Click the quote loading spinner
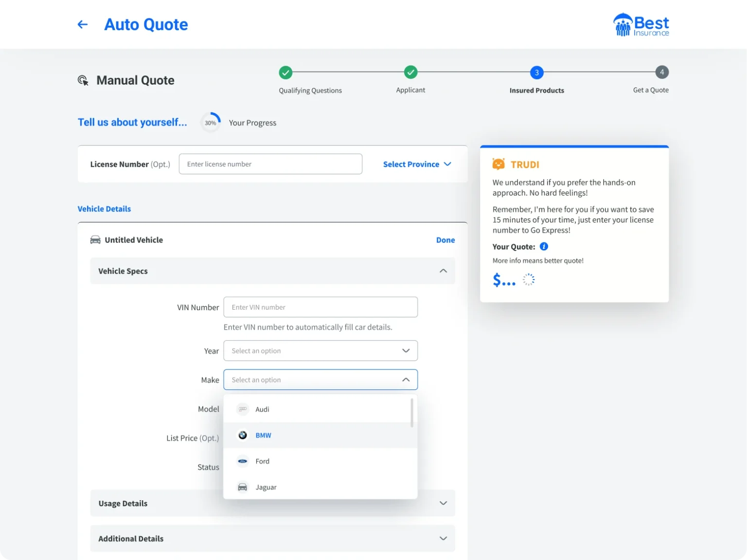Viewport: 747px width, 560px height. pos(529,280)
